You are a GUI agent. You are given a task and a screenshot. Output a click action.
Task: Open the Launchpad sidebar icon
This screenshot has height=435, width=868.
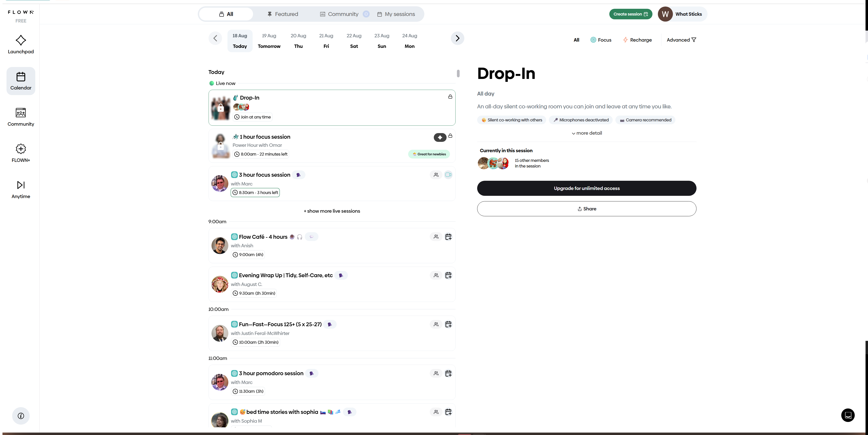[20, 44]
